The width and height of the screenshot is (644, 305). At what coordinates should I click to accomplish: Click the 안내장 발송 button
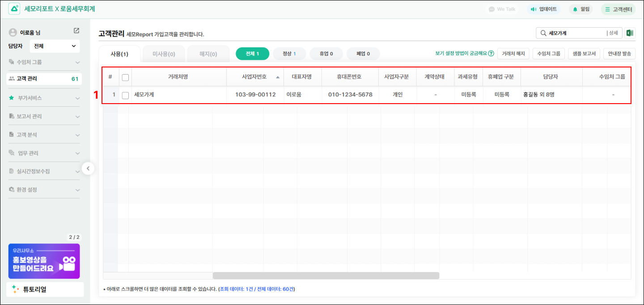coord(619,54)
